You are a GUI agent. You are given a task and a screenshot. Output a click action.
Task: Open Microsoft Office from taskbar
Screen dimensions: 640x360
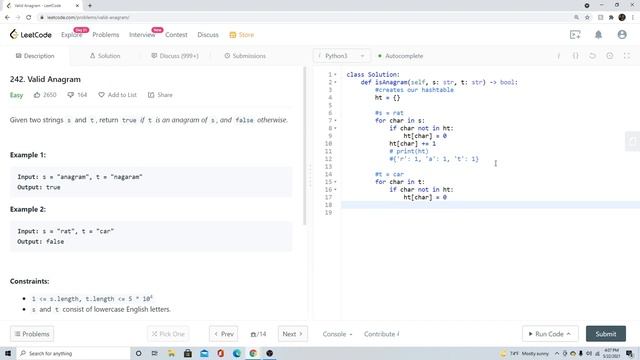[220, 353]
